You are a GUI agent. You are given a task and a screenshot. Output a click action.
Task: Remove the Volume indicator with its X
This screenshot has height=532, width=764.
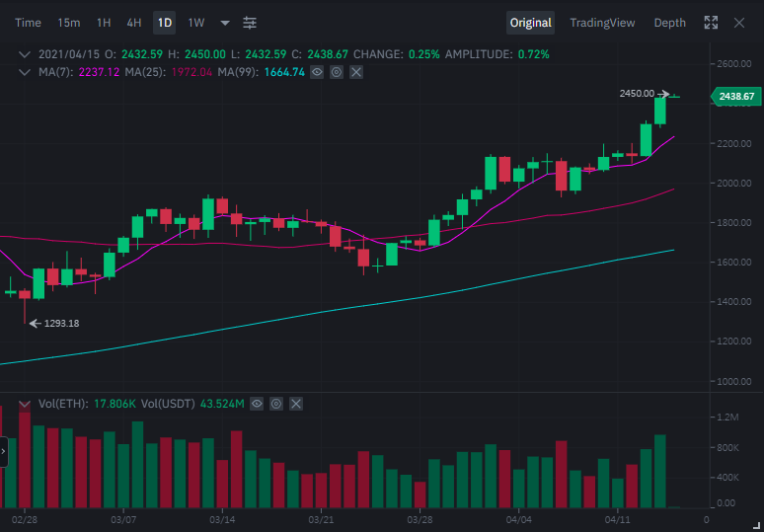pyautogui.click(x=296, y=404)
